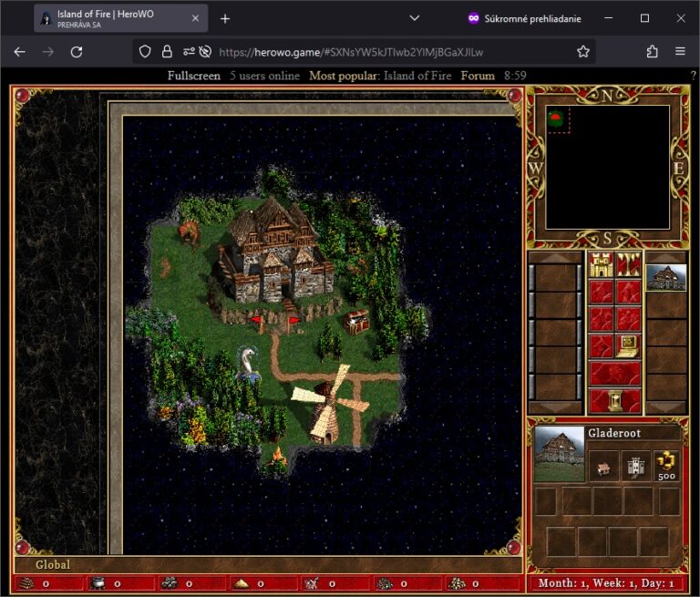This screenshot has width=700, height=597.
Task: Open a new browser tab
Action: [x=225, y=18]
